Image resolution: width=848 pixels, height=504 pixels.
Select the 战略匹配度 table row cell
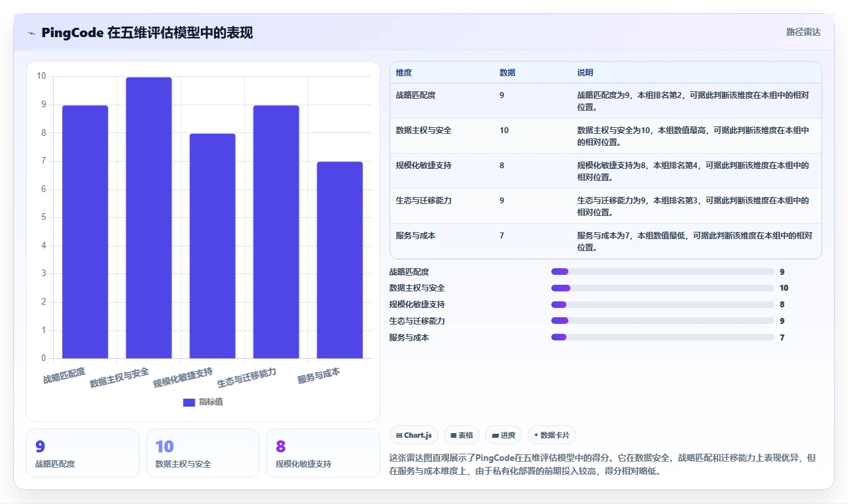[x=415, y=95]
